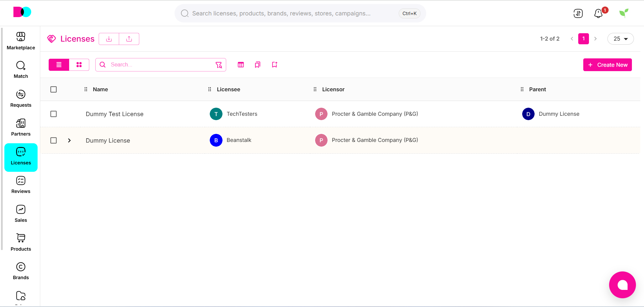Click Beanstalk licensee text
Screen dimensions: 644x307
click(x=239, y=140)
